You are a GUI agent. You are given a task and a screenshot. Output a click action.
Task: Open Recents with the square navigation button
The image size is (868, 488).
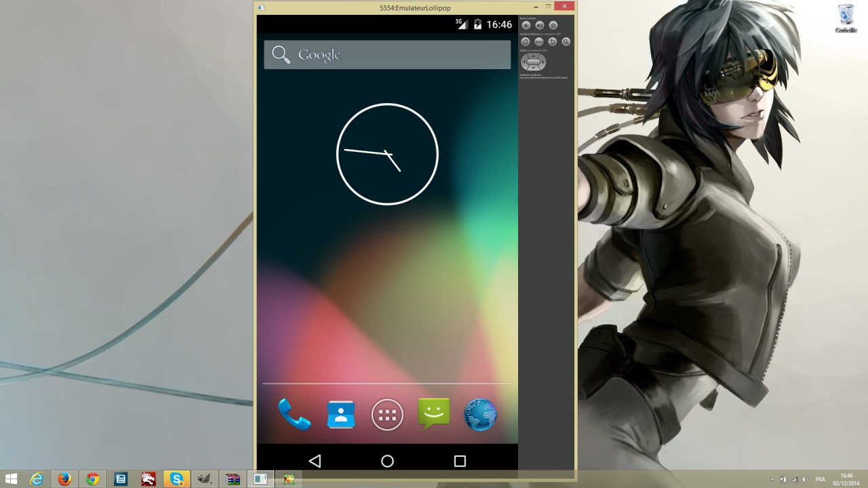coord(459,460)
